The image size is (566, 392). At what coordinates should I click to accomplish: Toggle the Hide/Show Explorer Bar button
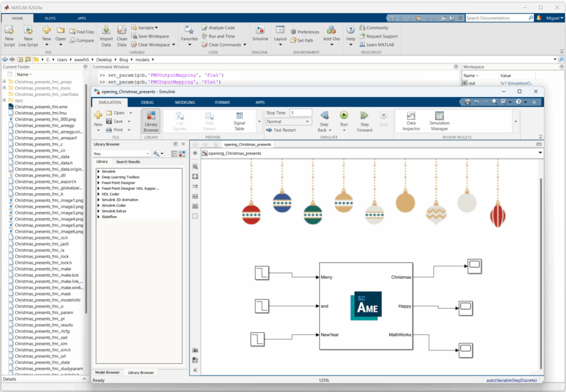[195, 153]
